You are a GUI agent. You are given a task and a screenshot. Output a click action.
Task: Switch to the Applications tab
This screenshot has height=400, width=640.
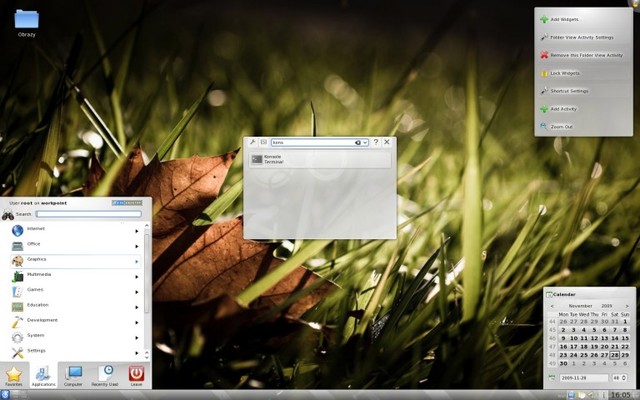43,376
